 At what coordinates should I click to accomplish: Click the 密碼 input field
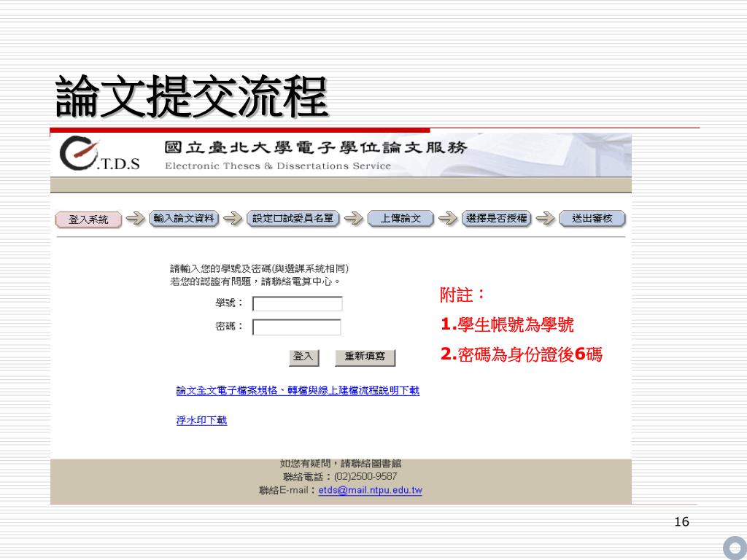(x=296, y=327)
